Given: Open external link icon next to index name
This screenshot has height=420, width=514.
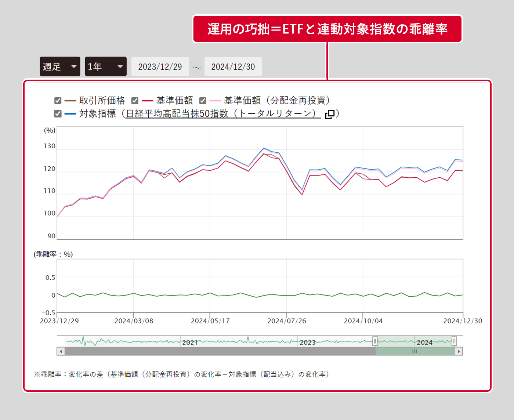Looking at the screenshot, I should pyautogui.click(x=330, y=114).
